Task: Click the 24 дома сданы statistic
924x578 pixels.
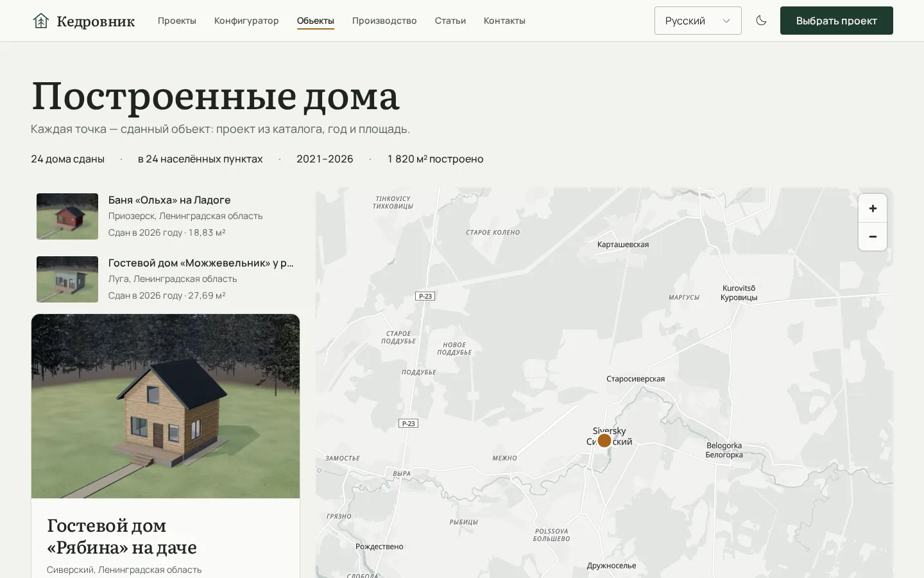Action: pos(67,159)
